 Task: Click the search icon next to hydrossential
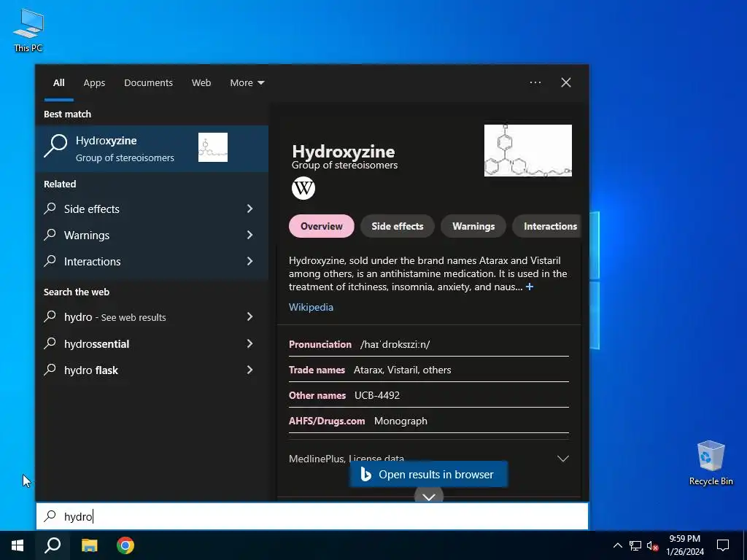click(x=50, y=343)
